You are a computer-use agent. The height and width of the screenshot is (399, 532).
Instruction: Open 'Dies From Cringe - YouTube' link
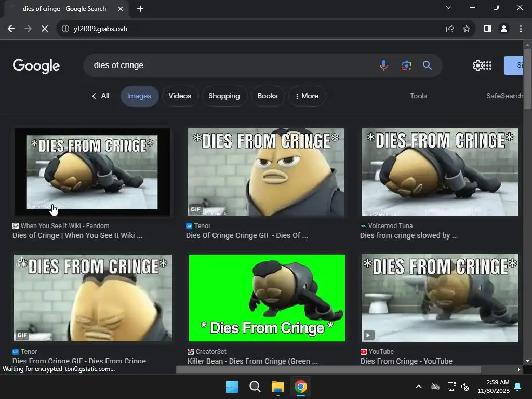[x=406, y=361]
